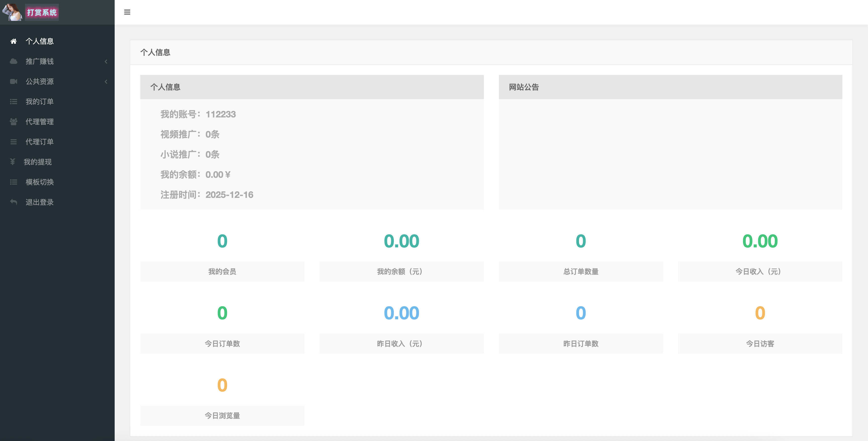This screenshot has width=868, height=441.
Task: Click the avatar image in the header
Action: (13, 12)
